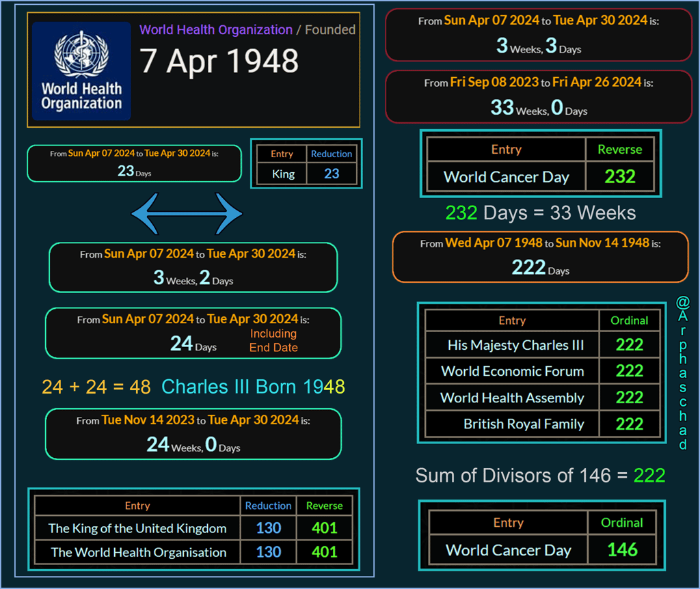
Task: Click the King reduction value 23
Action: click(332, 174)
